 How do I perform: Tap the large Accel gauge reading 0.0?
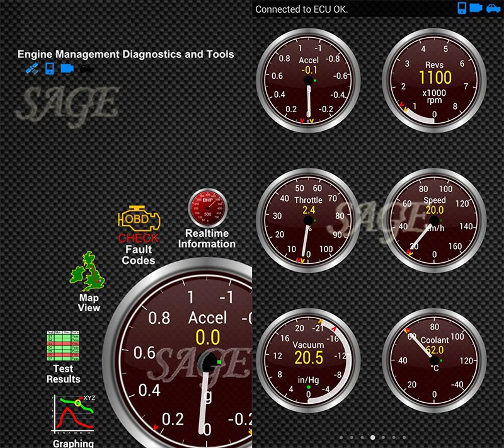tap(178, 353)
